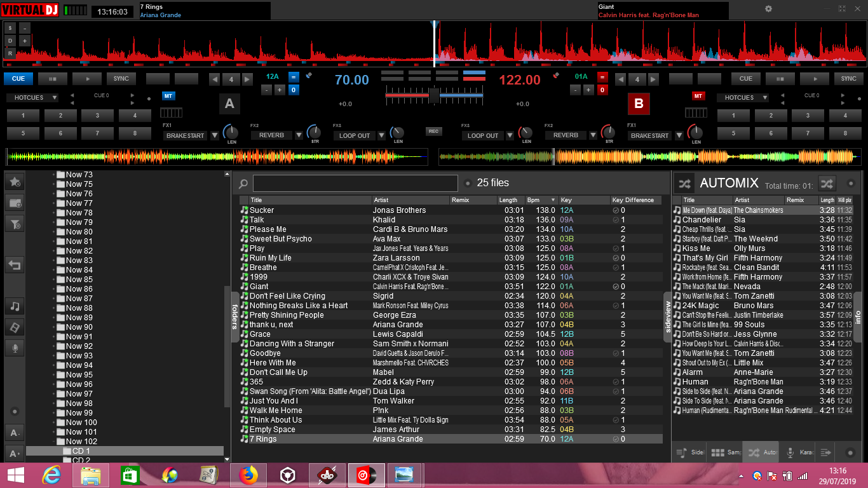Open File Explorer from the taskbar

pos(92,475)
